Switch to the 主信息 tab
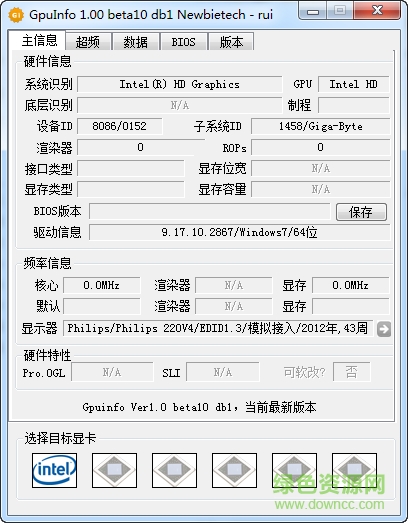 [x=39, y=41]
